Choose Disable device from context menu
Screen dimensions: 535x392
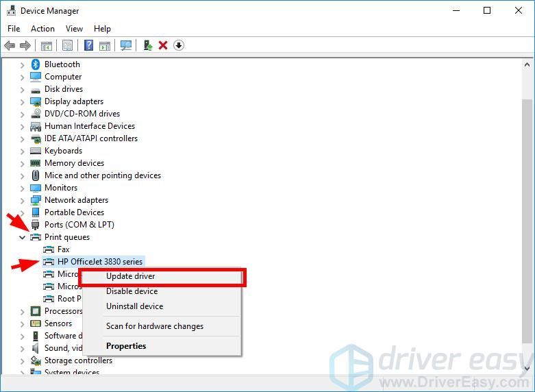(162, 291)
